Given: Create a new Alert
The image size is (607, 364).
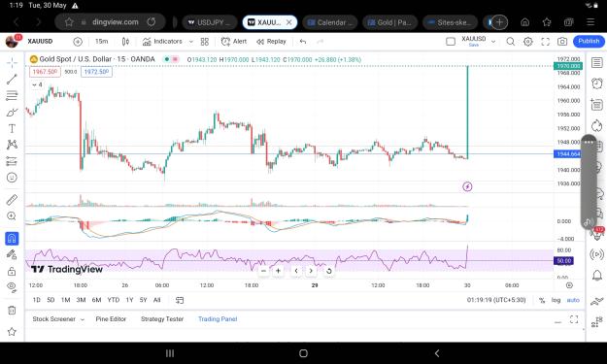Looking at the screenshot, I should (233, 42).
